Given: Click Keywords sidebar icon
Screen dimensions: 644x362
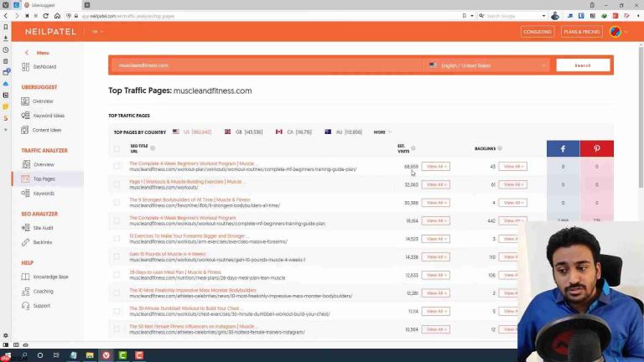Looking at the screenshot, I should 25,193.
